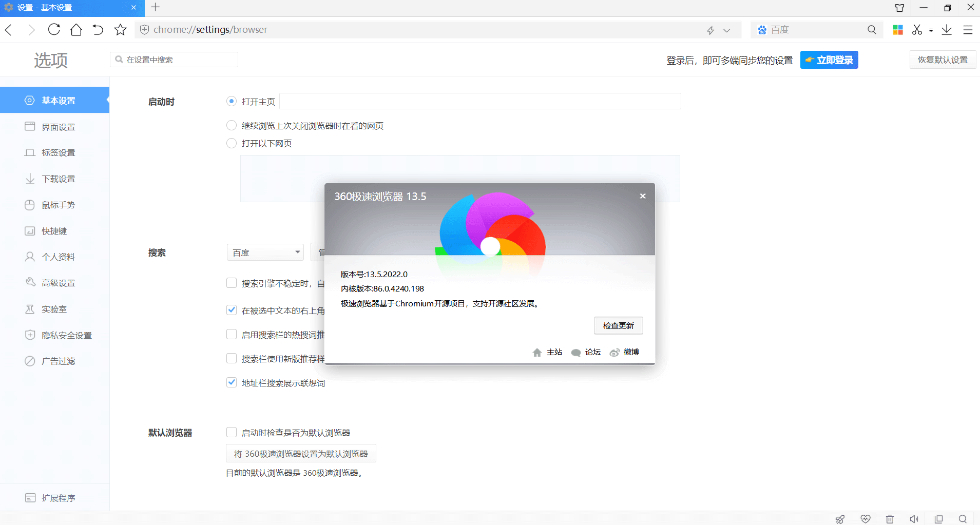The image size is (980, 525).
Task: Select the 打开以下网页 radio button
Action: click(x=232, y=143)
